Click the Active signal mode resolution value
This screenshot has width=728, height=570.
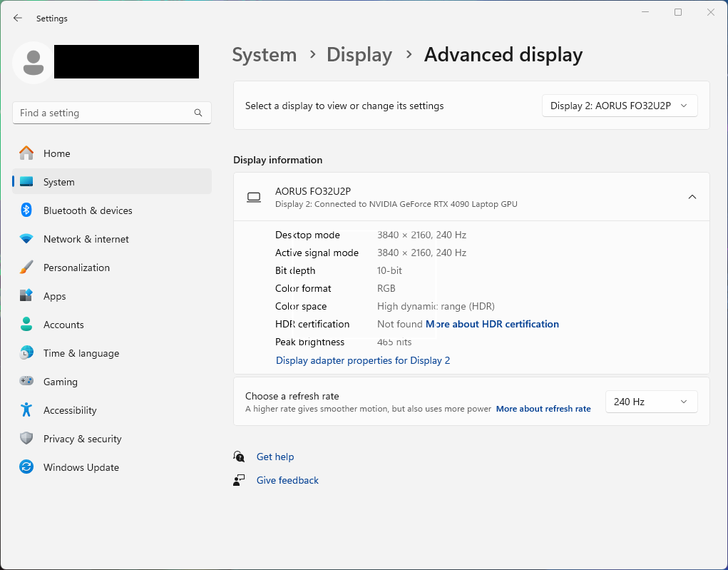click(x=421, y=253)
